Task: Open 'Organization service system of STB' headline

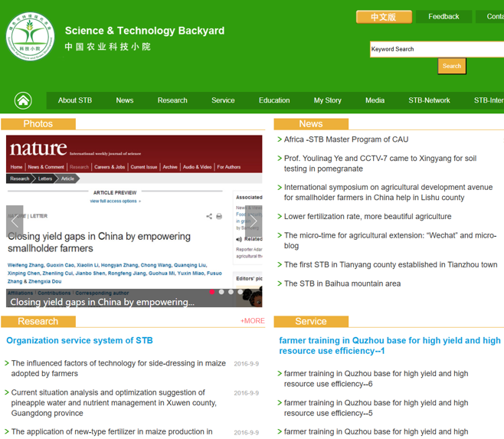Action: coord(80,341)
